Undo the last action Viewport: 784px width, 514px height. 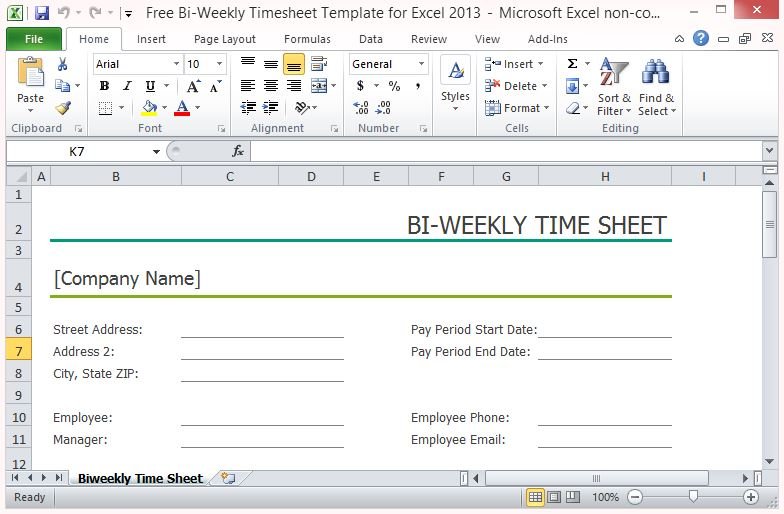[64, 12]
